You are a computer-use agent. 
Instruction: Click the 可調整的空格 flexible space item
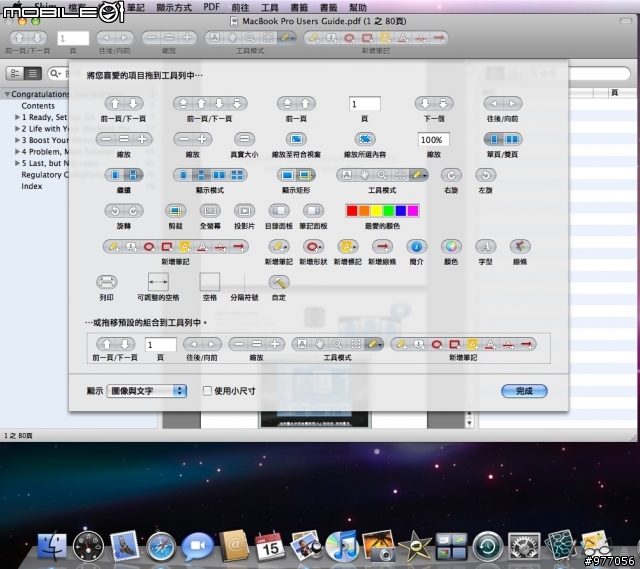(x=158, y=282)
